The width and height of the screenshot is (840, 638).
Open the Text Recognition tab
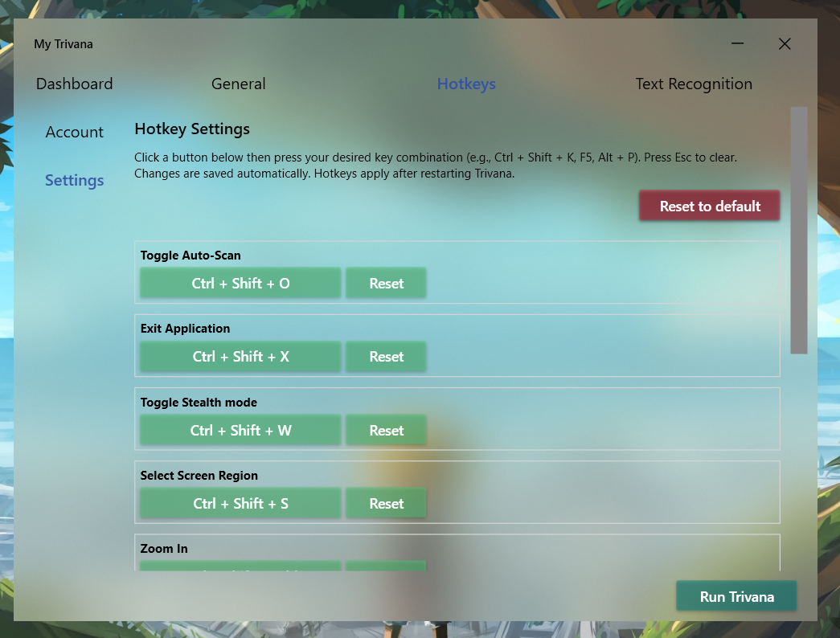coord(694,84)
